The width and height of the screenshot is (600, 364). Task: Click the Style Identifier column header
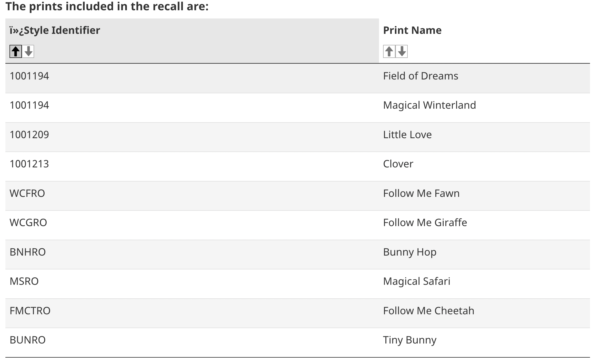click(x=55, y=30)
